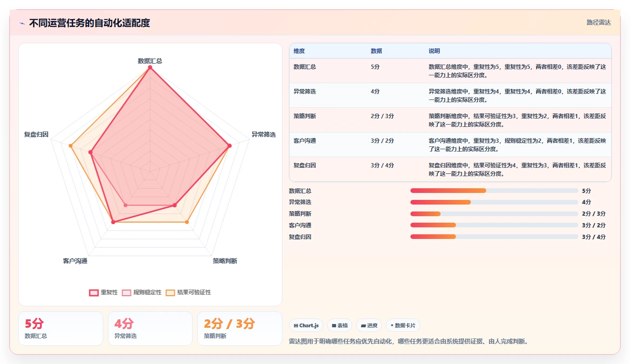The height and width of the screenshot is (364, 630).
Task: Click the 客户沟通 radar axis label
Action: 75,261
